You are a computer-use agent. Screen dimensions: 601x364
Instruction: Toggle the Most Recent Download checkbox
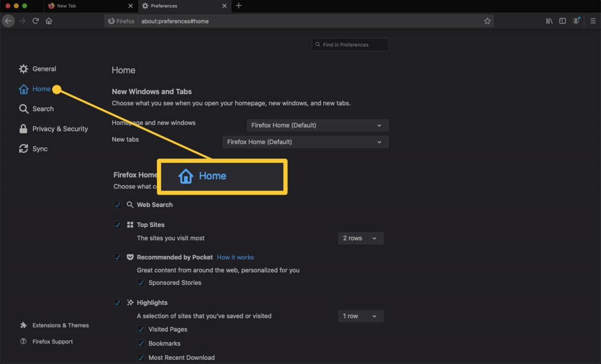point(141,357)
